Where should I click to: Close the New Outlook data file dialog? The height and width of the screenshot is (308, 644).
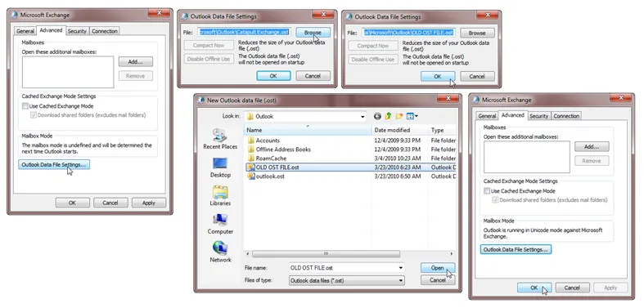[x=448, y=99]
